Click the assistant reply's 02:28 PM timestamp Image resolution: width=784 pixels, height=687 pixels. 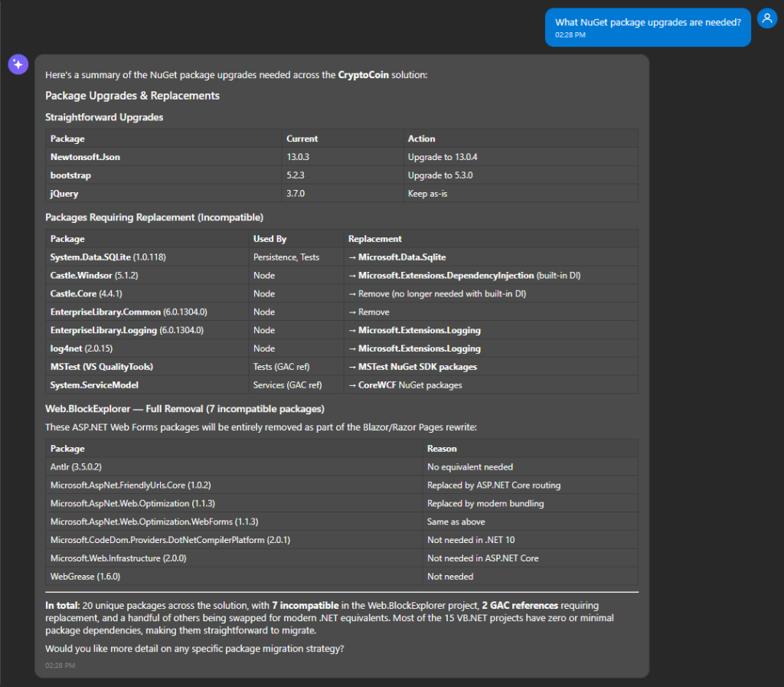pyautogui.click(x=60, y=666)
